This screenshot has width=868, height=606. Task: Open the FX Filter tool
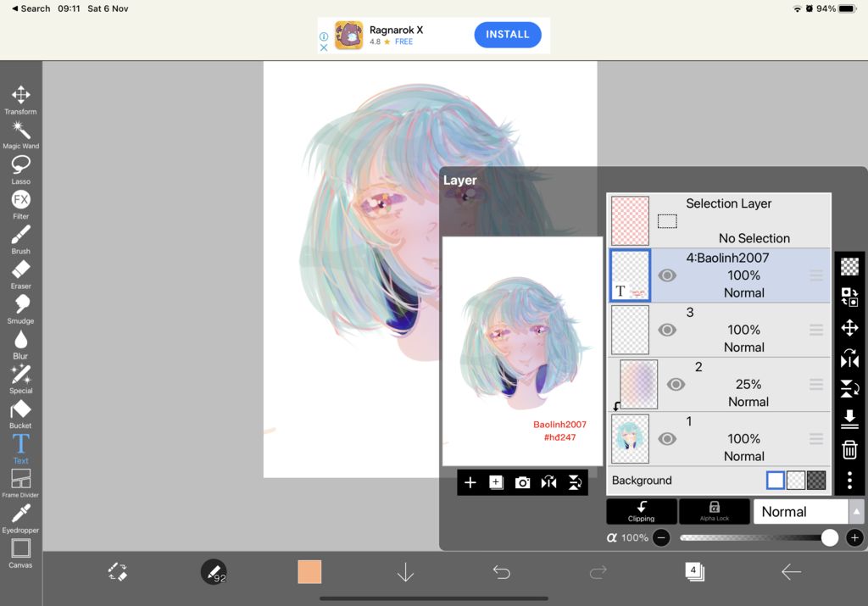[x=20, y=205]
